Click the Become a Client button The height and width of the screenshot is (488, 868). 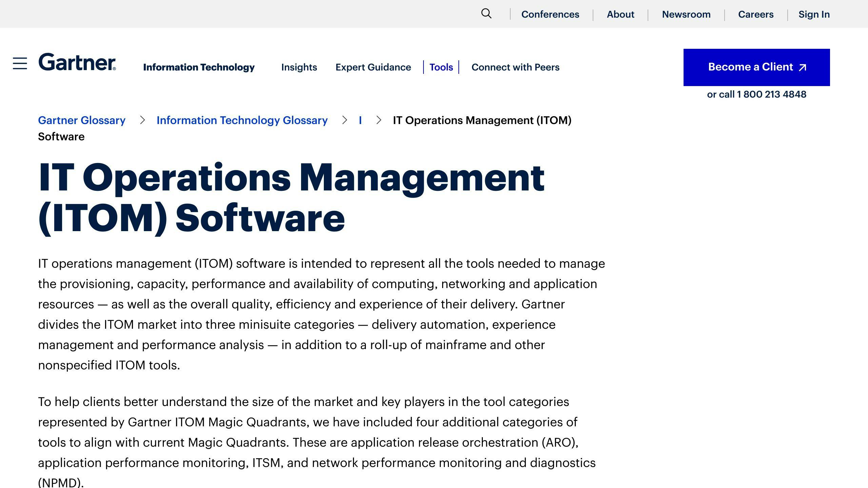pyautogui.click(x=757, y=67)
